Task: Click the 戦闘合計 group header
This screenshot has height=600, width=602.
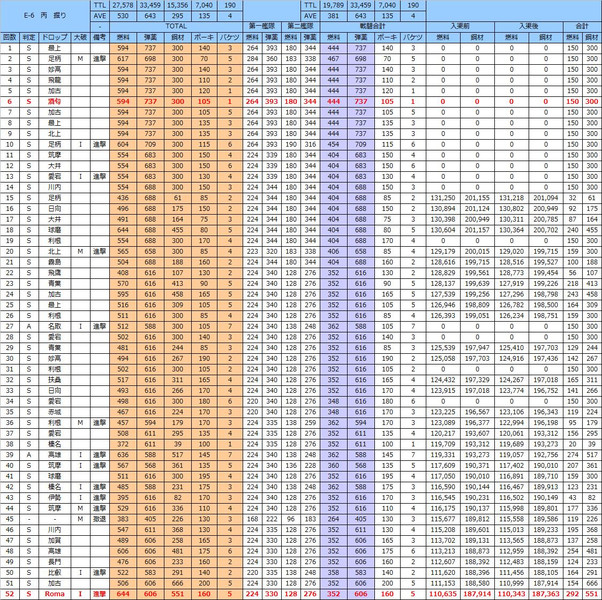Action: click(x=372, y=26)
